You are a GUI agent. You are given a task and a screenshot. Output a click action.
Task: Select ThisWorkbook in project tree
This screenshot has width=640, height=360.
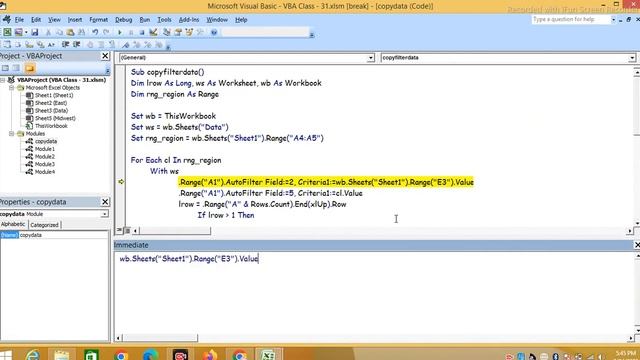51,126
